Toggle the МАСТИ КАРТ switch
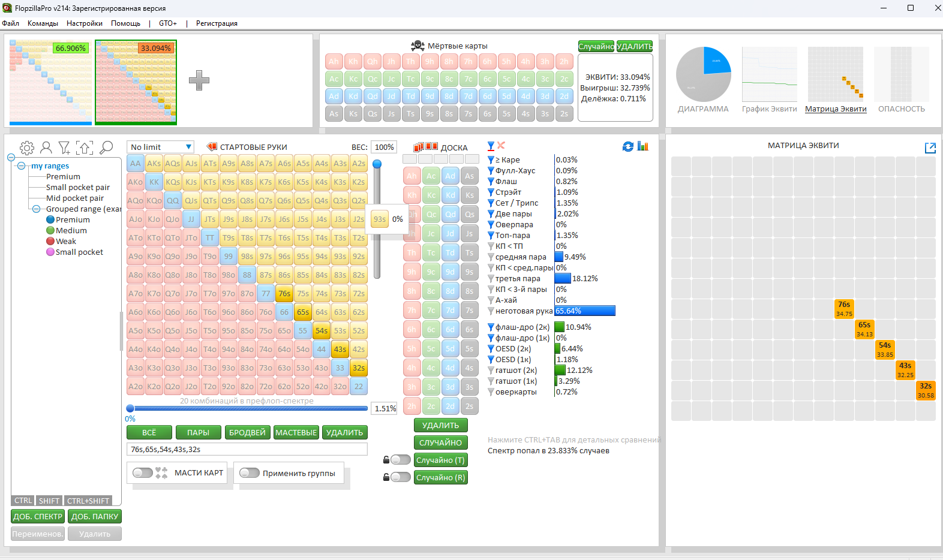This screenshot has width=943, height=560. coord(143,473)
